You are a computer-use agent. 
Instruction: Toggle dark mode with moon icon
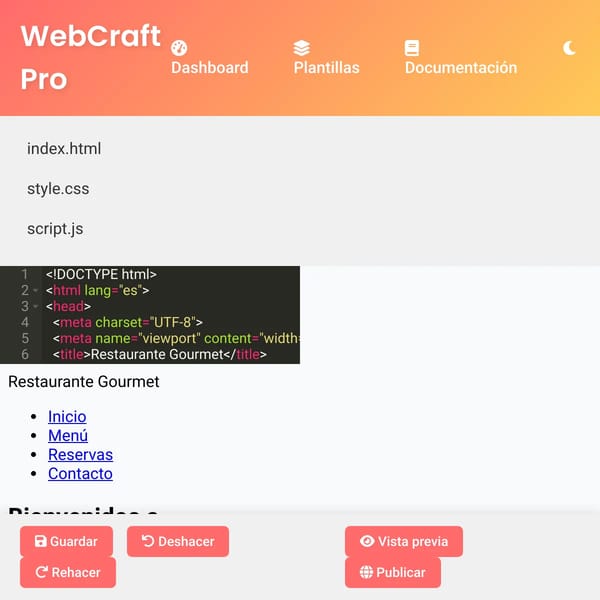[569, 49]
